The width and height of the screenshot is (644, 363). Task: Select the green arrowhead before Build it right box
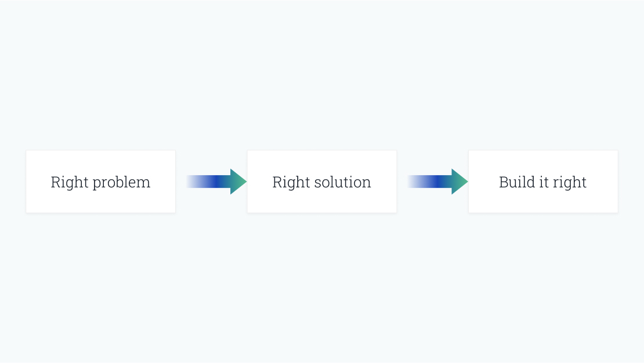coord(460,181)
